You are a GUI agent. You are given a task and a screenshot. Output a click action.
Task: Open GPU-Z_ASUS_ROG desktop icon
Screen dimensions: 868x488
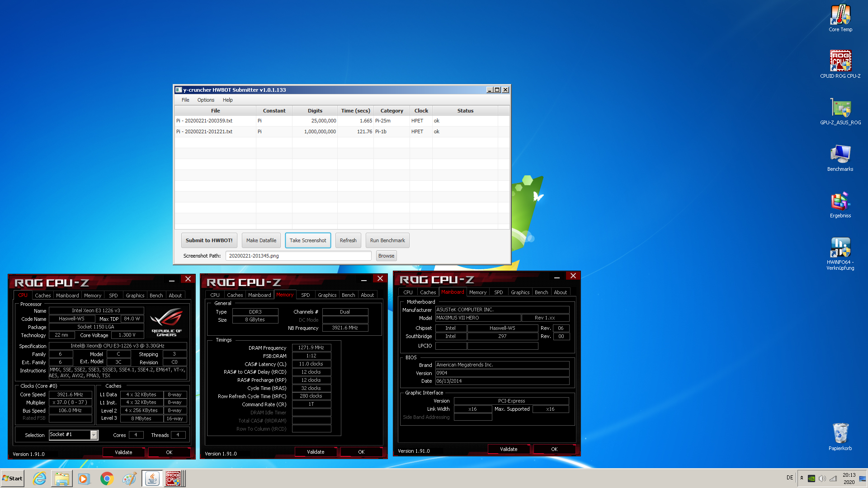point(840,111)
